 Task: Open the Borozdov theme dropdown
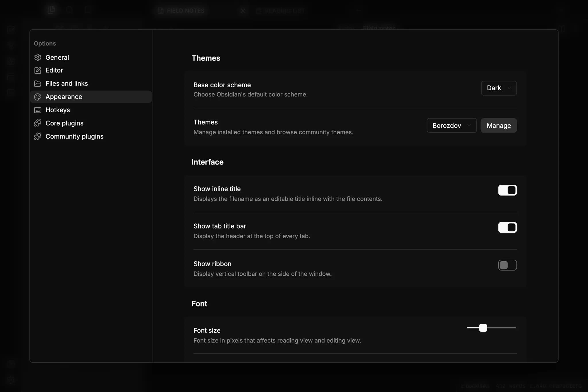tap(451, 125)
